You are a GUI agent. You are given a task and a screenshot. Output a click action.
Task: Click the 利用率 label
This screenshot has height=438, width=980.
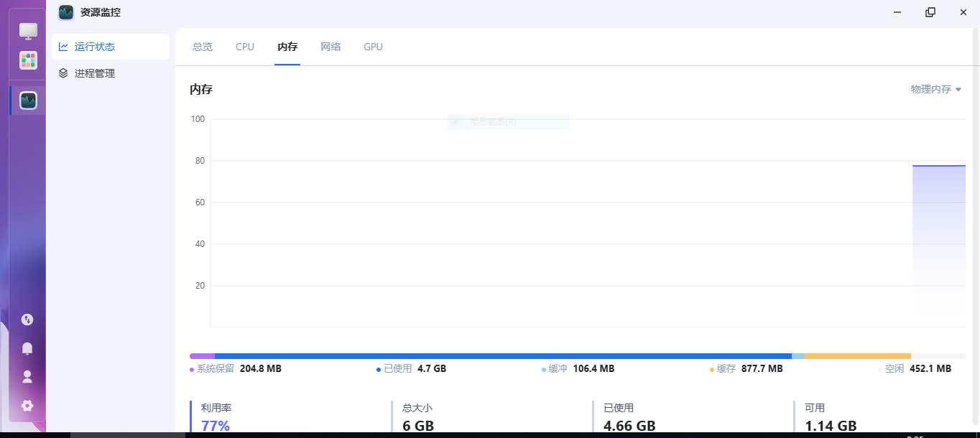click(x=216, y=408)
